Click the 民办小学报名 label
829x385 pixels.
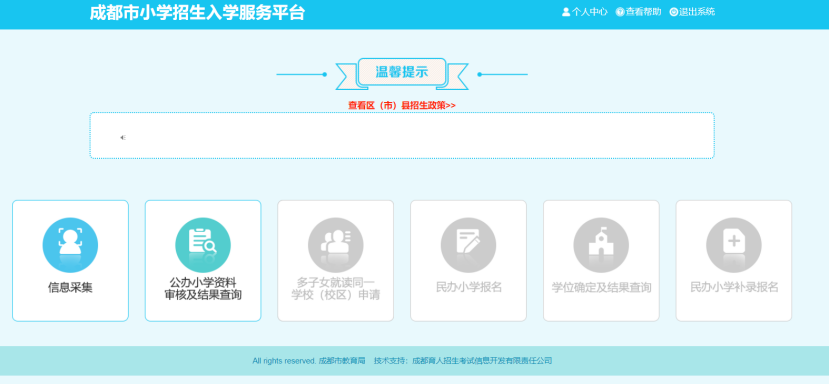468,287
